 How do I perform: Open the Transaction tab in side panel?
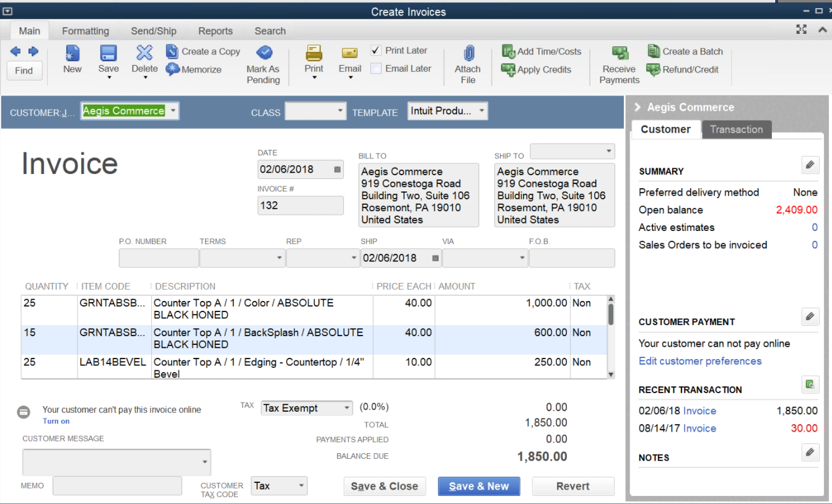click(x=736, y=129)
